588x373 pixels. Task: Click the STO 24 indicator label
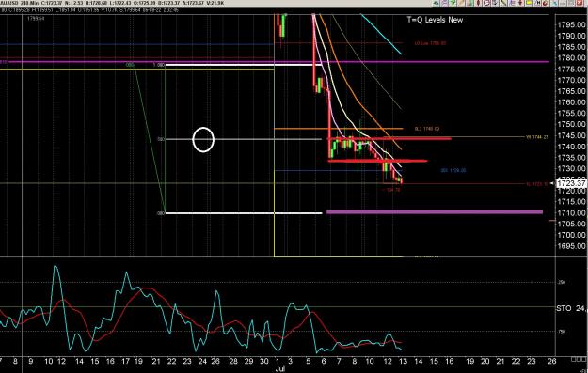[x=571, y=308]
